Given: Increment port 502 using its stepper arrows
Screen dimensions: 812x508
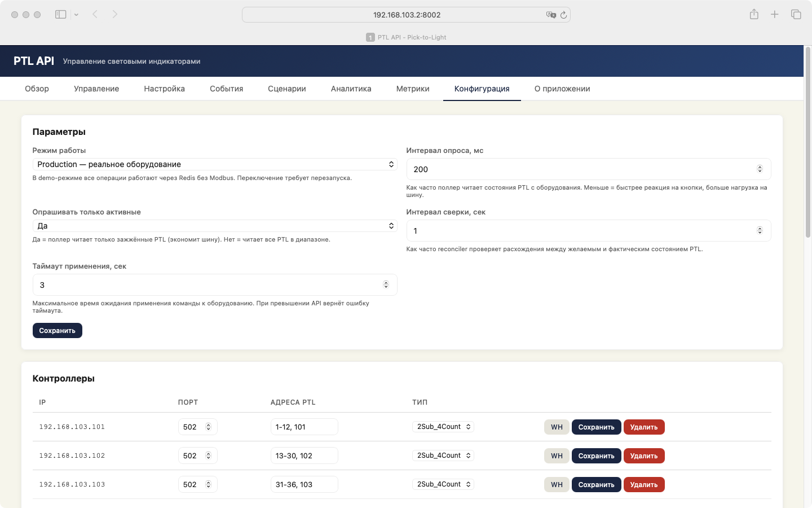Looking at the screenshot, I should 209,427.
